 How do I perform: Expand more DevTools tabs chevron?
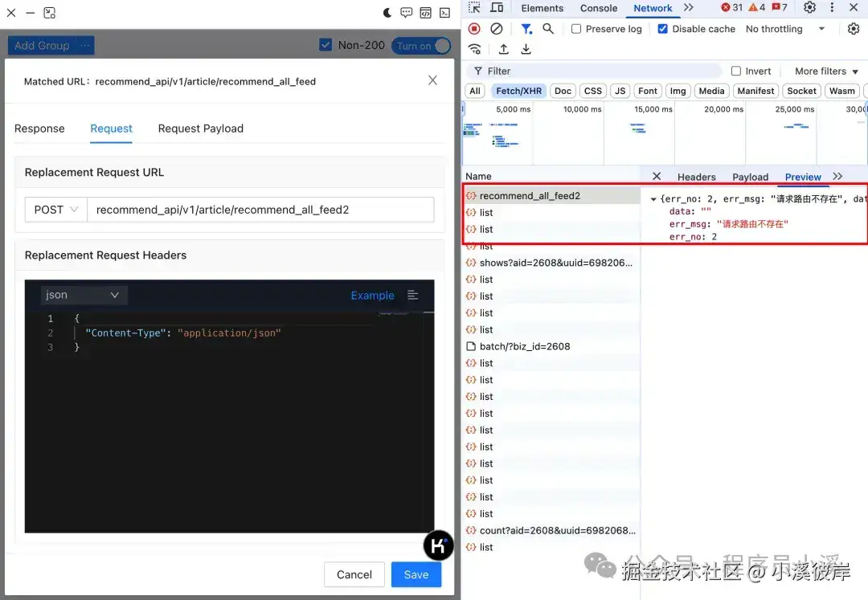688,8
